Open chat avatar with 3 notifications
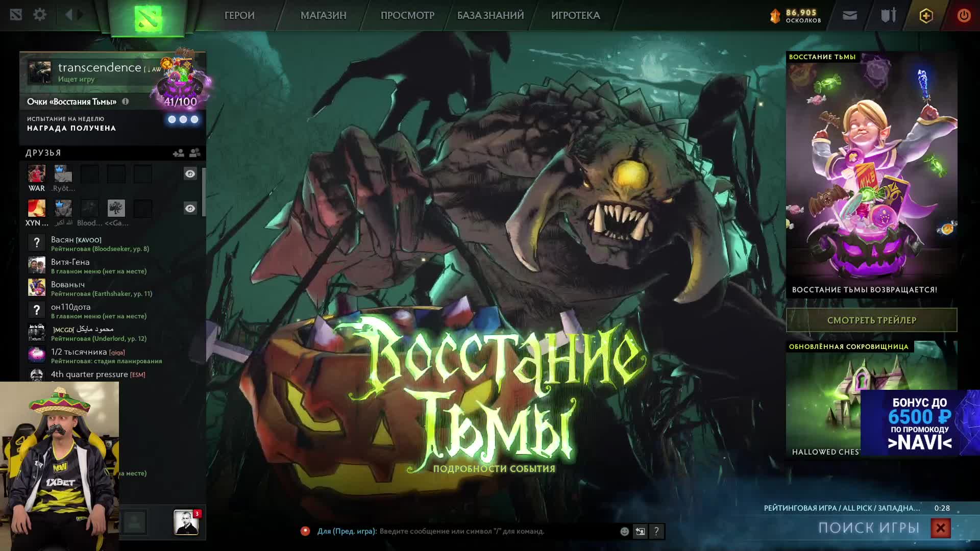The width and height of the screenshot is (980, 551). coord(186,522)
